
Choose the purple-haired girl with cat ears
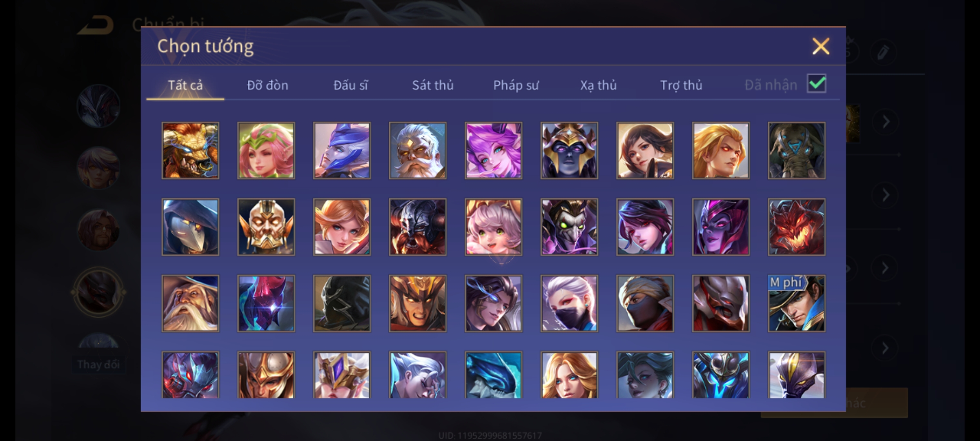click(x=493, y=150)
